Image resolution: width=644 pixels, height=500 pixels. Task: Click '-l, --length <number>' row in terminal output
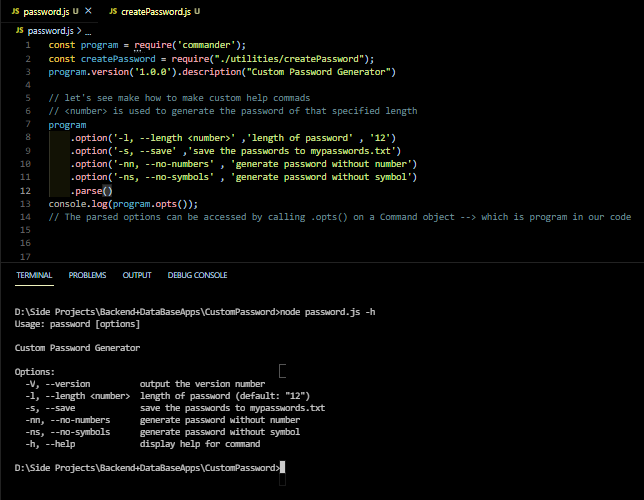click(x=168, y=396)
